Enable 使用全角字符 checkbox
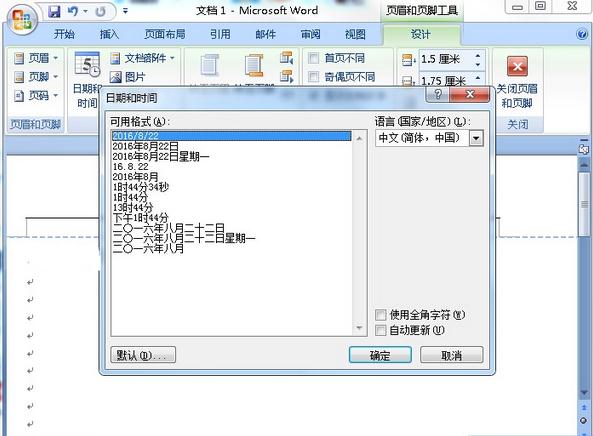Screen dimensions: 593x436 (x=380, y=315)
